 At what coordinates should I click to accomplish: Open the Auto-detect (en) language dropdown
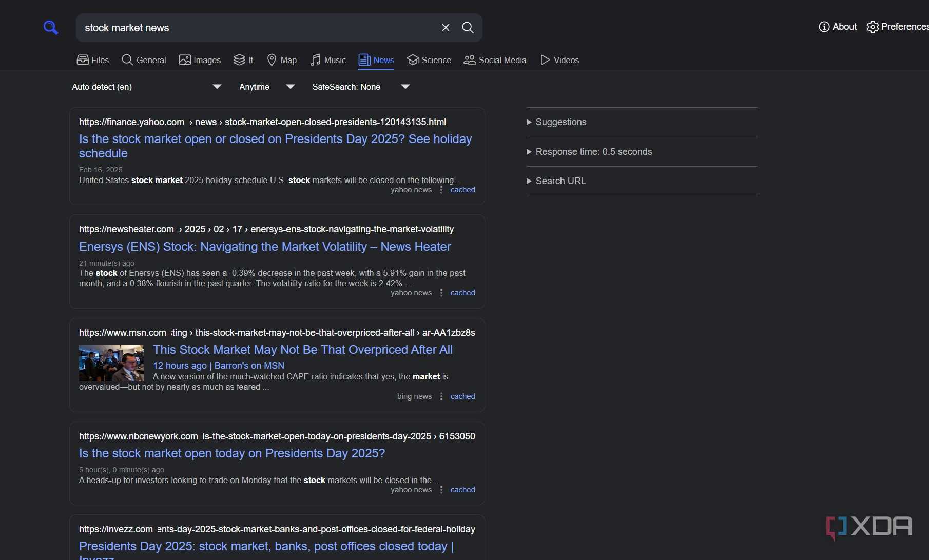(x=147, y=87)
